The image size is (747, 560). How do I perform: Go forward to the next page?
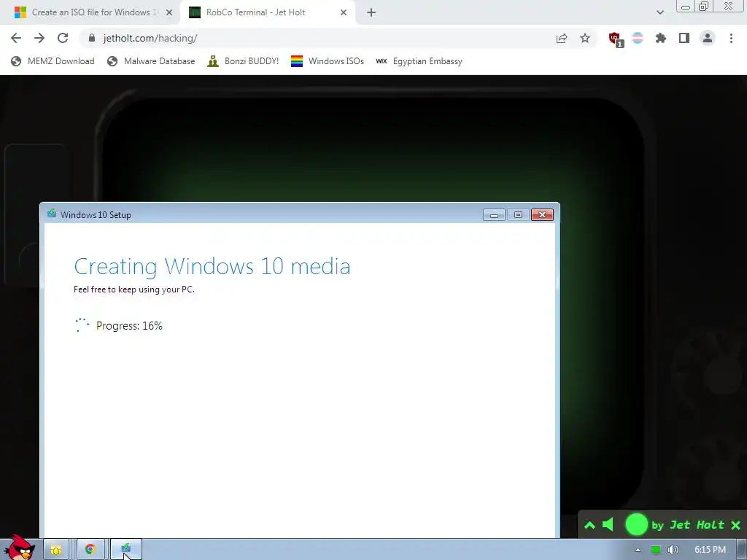point(39,38)
